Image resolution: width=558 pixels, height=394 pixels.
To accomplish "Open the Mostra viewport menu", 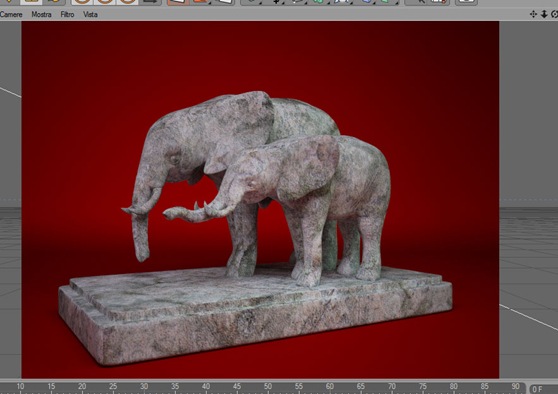I will click(x=41, y=15).
